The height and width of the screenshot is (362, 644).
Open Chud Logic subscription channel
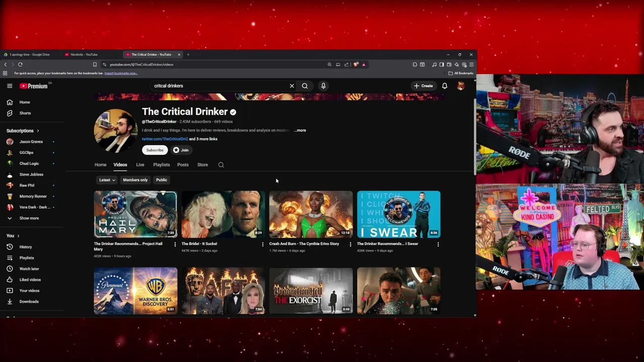(x=29, y=164)
